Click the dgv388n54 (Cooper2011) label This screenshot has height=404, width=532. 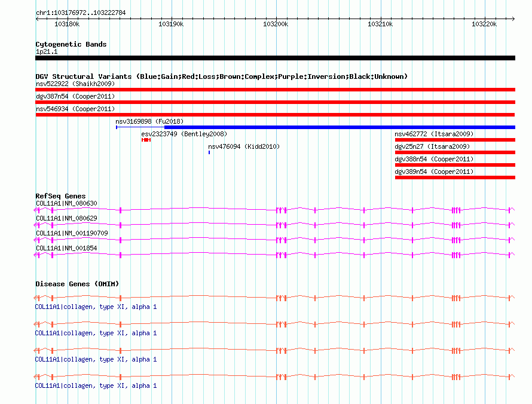pyautogui.click(x=434, y=159)
